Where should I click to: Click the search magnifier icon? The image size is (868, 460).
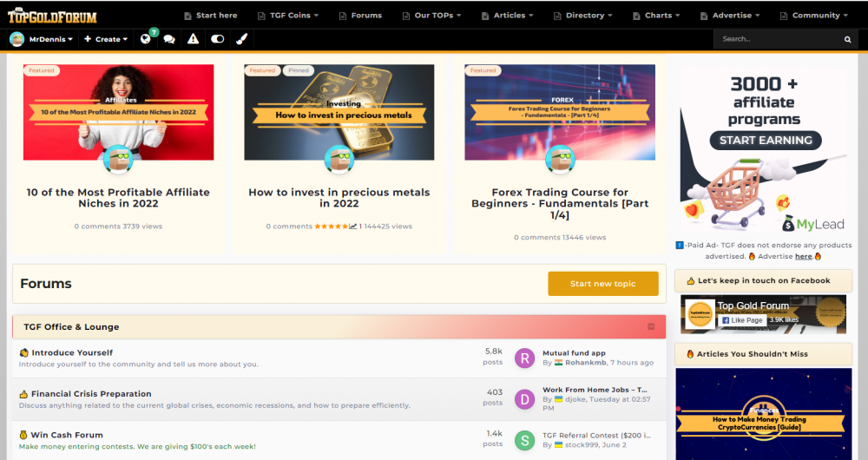pos(847,39)
